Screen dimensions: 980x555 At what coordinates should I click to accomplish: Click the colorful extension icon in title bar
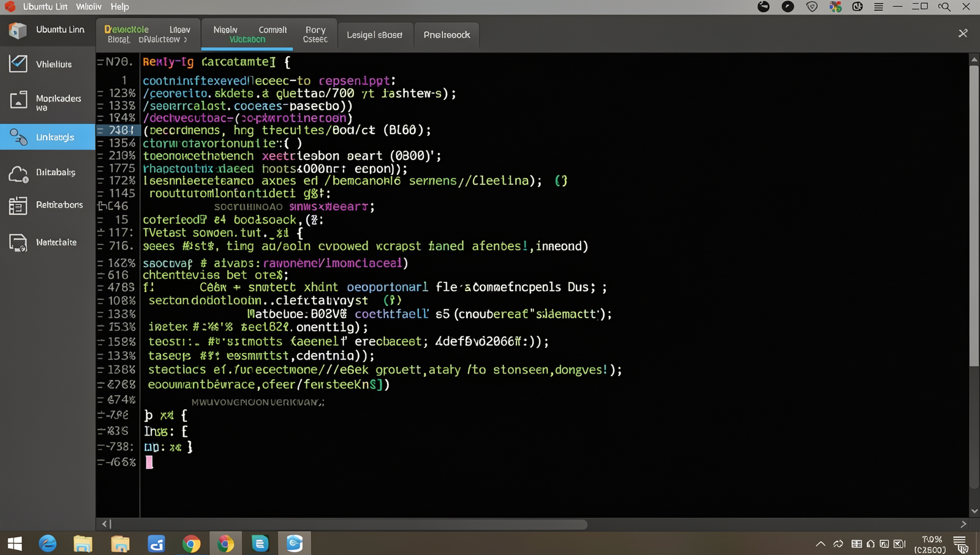(835, 7)
